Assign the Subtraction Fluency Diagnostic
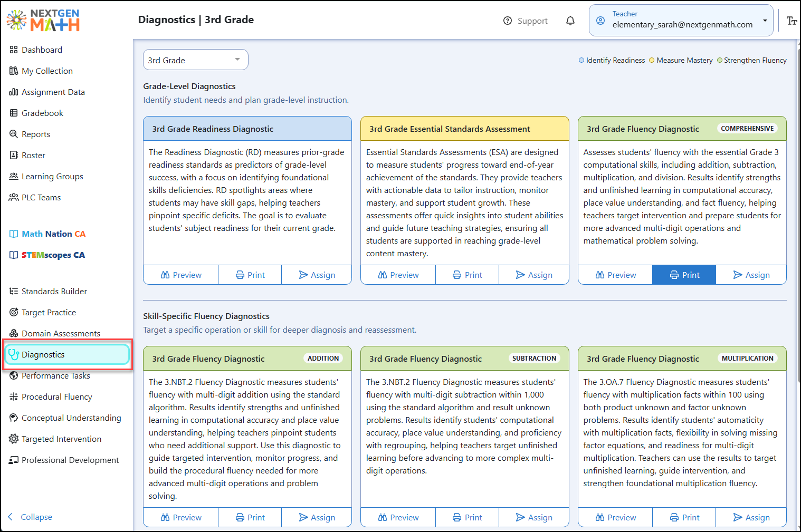801x532 pixels. tap(534, 517)
